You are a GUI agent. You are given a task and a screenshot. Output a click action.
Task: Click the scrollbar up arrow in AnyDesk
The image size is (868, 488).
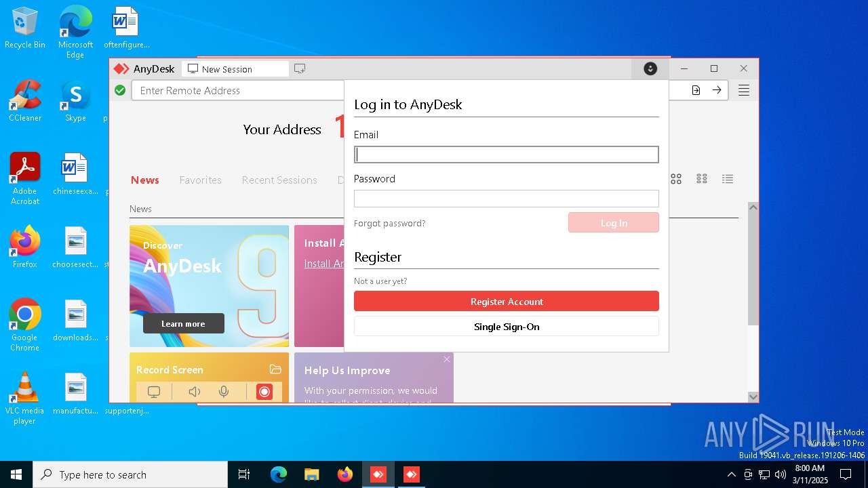(753, 207)
